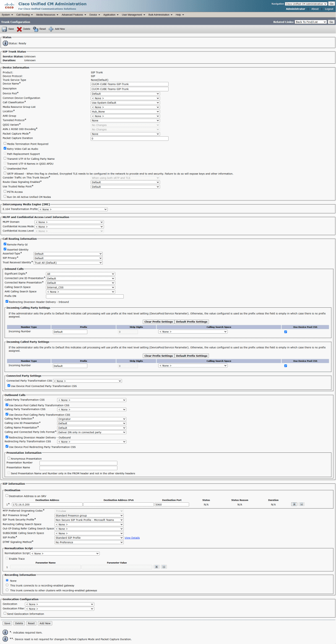Click the View Details link
This screenshot has height=644, width=336.
click(132, 538)
